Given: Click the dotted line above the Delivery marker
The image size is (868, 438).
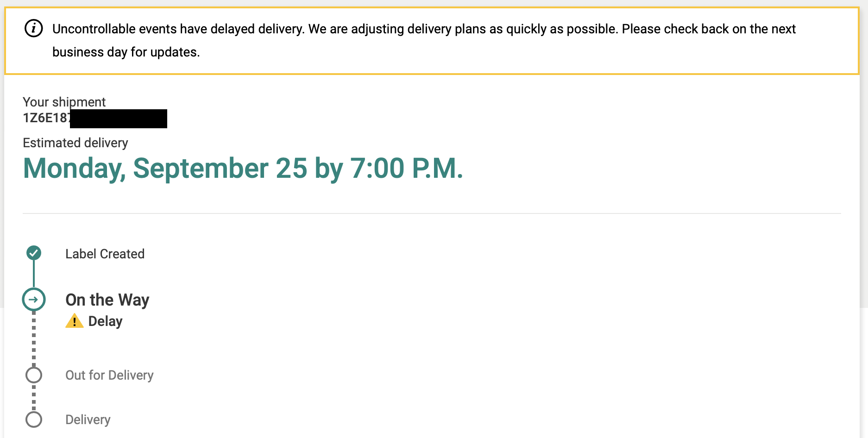Looking at the screenshot, I should (x=34, y=397).
